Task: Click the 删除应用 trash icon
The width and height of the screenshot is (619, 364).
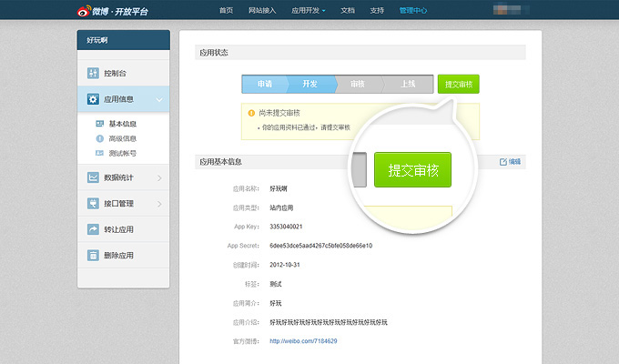Action: pyautogui.click(x=93, y=256)
